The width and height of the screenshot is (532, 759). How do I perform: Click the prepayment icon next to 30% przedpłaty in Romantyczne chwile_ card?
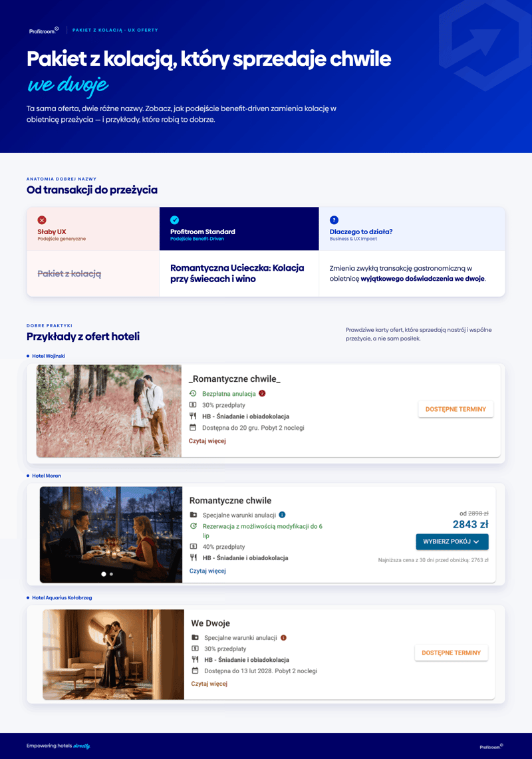pyautogui.click(x=193, y=404)
